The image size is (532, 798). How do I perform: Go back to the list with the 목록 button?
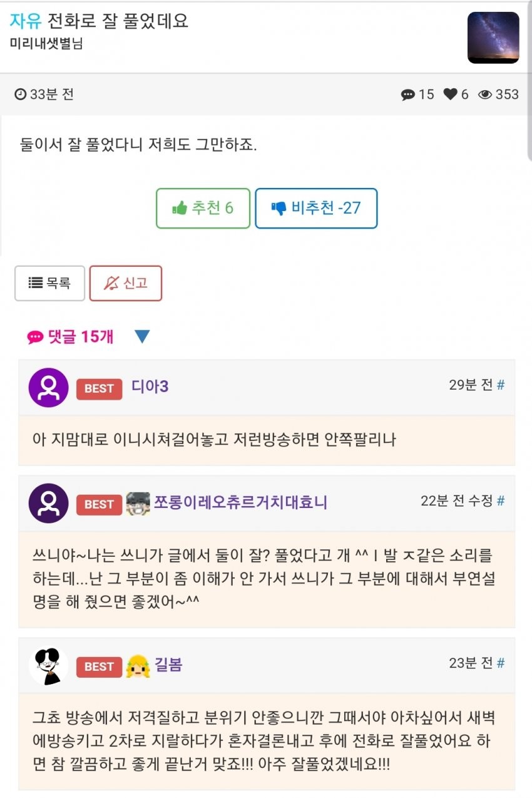[49, 283]
